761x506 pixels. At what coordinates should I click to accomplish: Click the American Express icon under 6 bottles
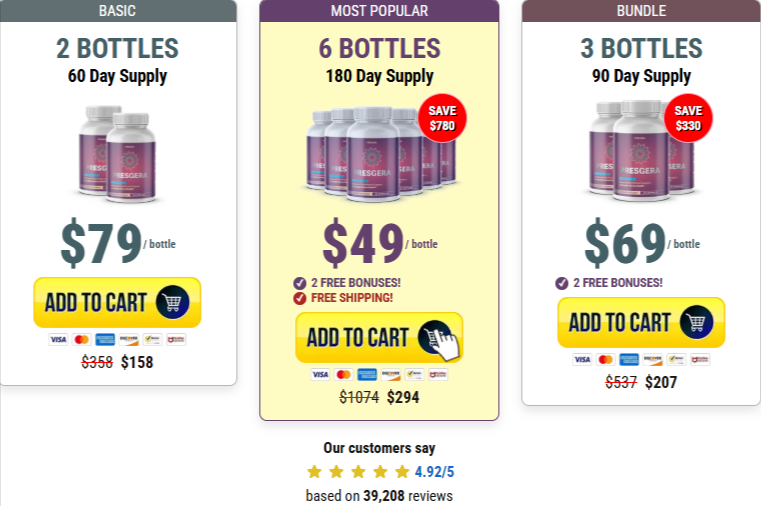click(367, 375)
